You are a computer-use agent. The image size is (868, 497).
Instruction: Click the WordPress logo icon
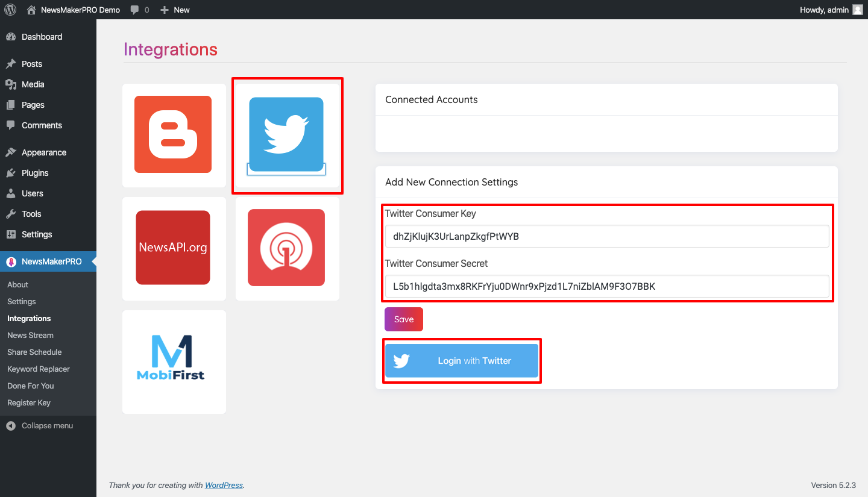coord(10,10)
